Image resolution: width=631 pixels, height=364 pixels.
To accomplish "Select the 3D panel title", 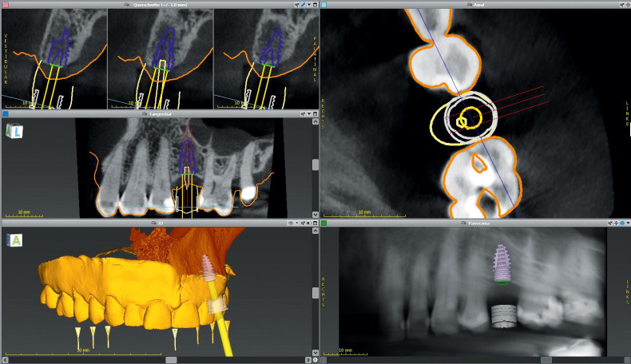I will tap(161, 223).
